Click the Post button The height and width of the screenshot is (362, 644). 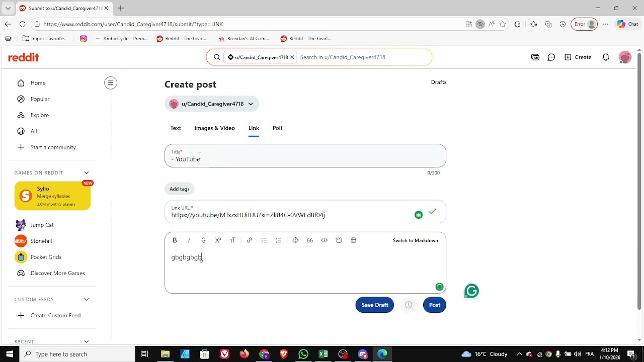[435, 305]
